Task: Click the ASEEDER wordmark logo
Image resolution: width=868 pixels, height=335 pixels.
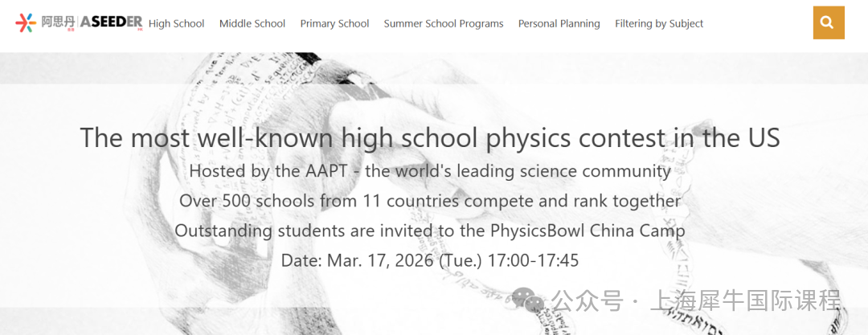Action: coord(111,22)
